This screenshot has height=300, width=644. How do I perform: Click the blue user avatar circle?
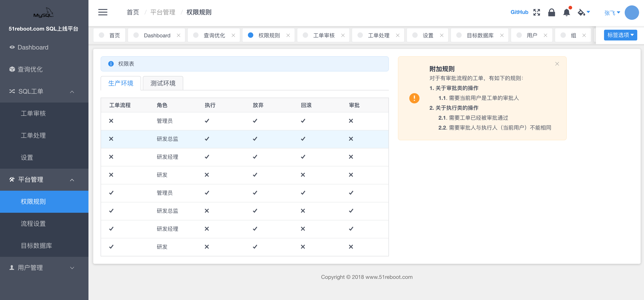[632, 13]
